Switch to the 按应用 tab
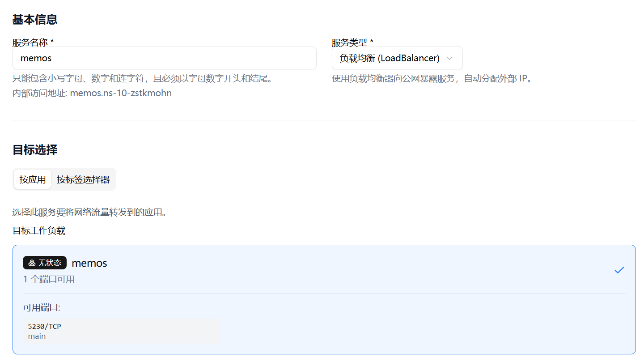Viewport: 644px width, 362px height. [x=32, y=179]
